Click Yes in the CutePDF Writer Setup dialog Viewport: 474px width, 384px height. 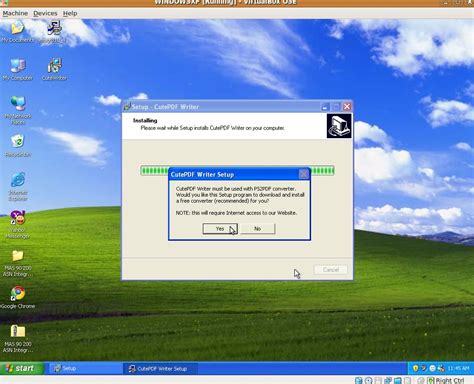(220, 229)
